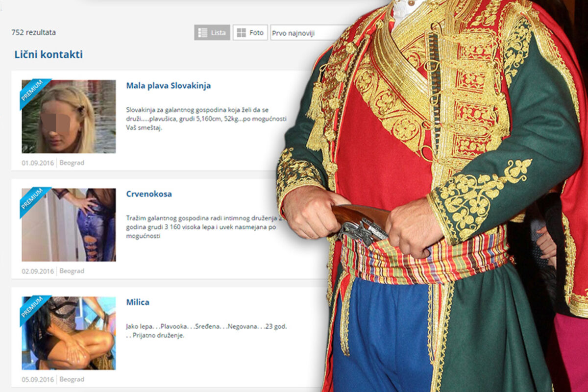This screenshot has height=392, width=588.
Task: Click the date 01.09.2016 on first listing
Action: click(37, 163)
